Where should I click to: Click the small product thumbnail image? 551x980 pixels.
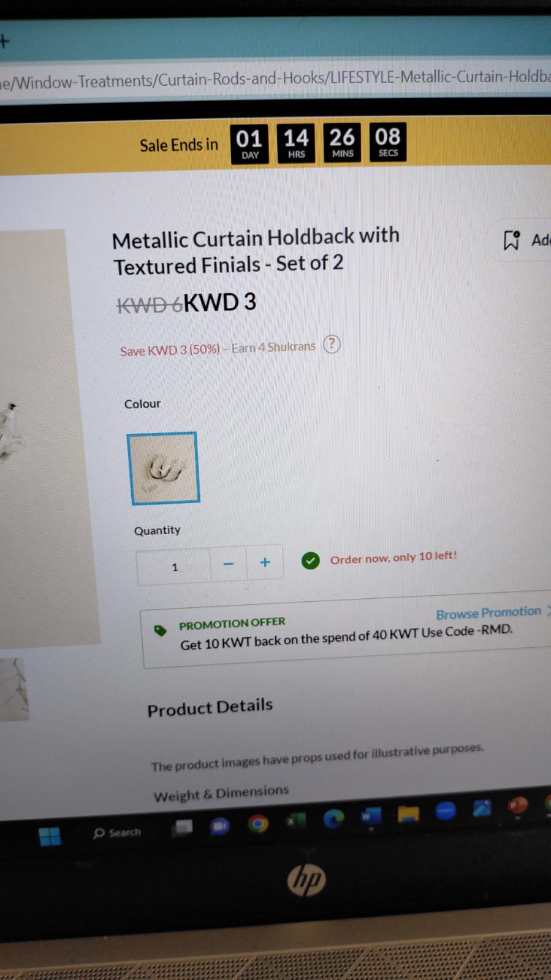(14, 689)
